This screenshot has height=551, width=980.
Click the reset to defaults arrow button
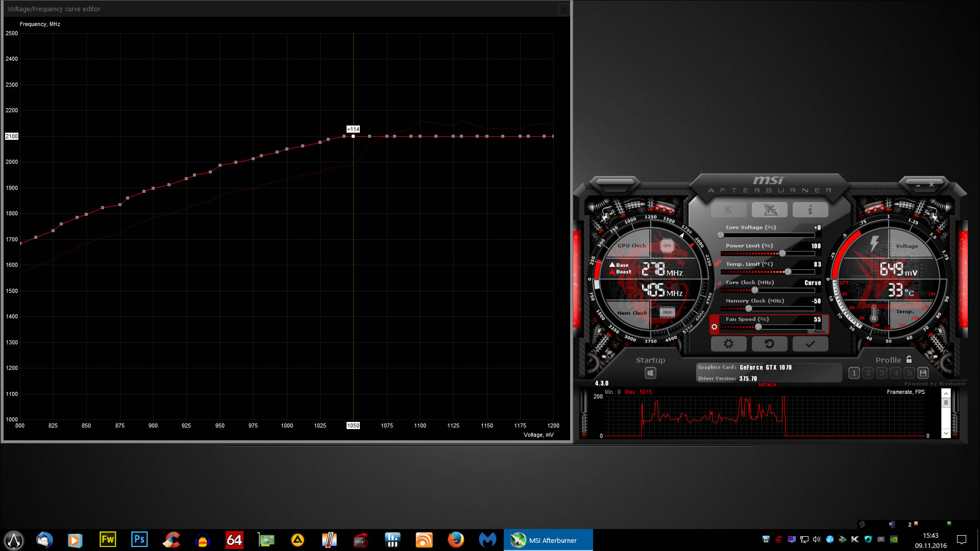pos(769,344)
